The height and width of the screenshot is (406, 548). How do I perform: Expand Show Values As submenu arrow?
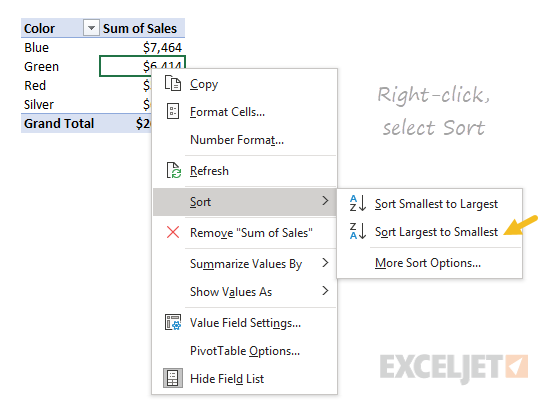pyautogui.click(x=325, y=291)
